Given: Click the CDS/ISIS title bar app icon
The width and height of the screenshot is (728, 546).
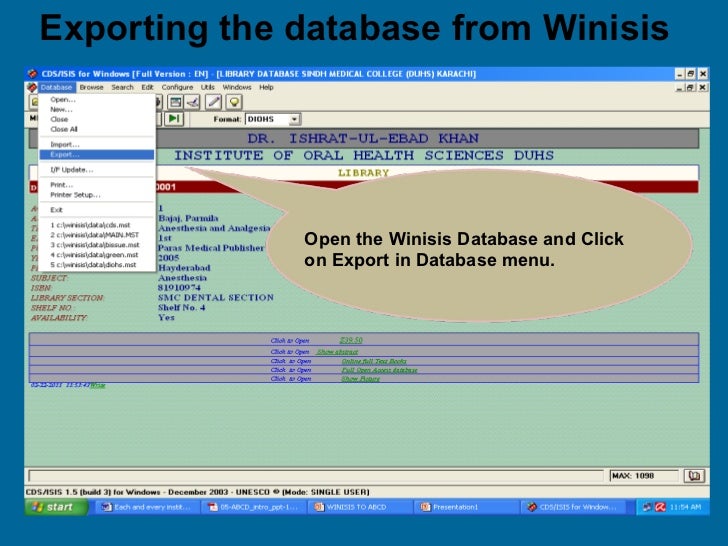Looking at the screenshot, I should coord(32,74).
